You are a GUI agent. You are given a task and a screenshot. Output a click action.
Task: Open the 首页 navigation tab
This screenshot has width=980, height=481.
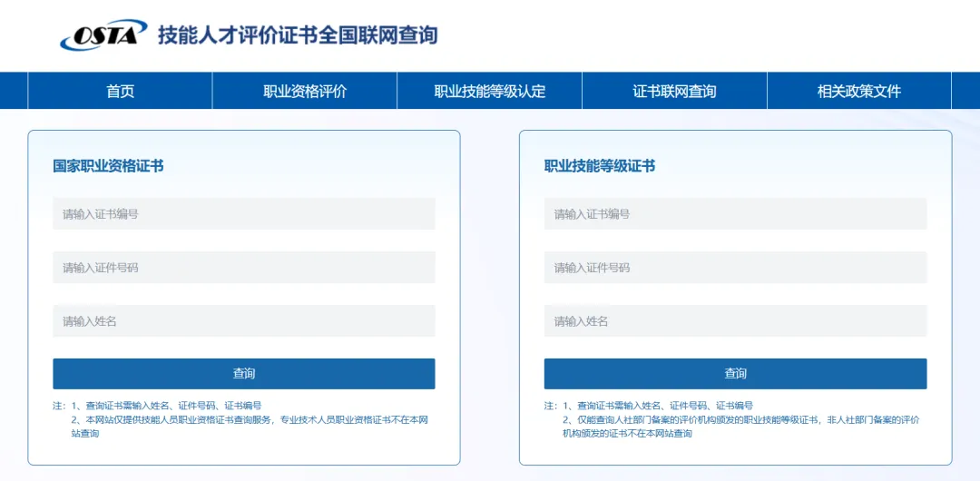pos(120,91)
